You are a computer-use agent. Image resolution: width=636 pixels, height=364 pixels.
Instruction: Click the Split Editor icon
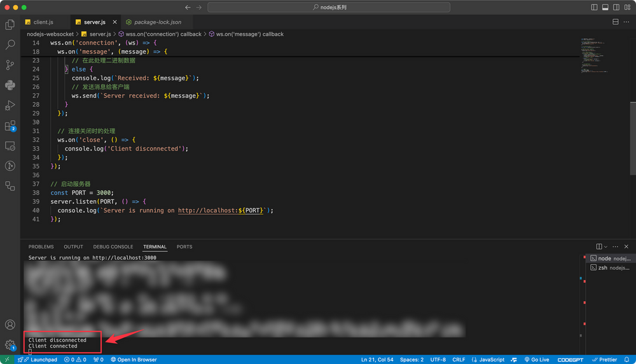click(x=616, y=22)
